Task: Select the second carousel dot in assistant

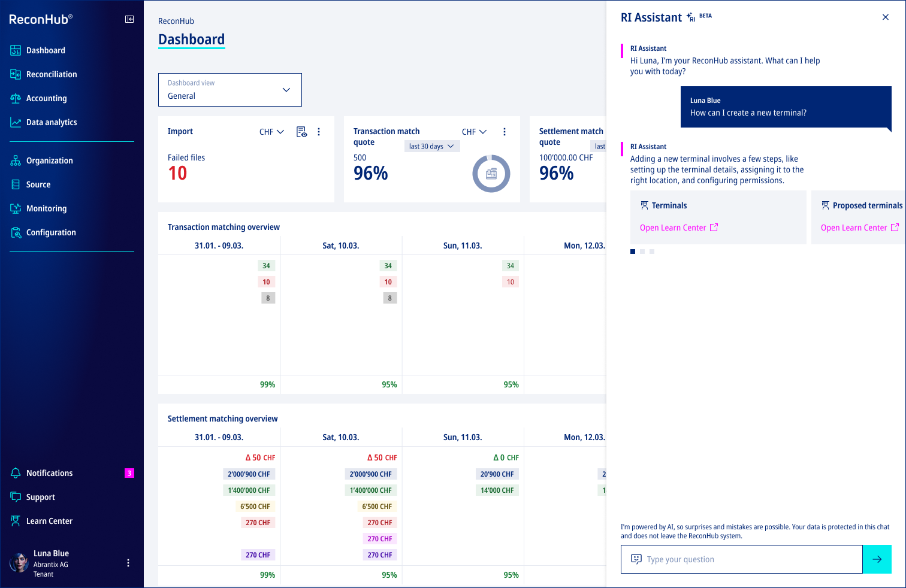Action: click(x=642, y=251)
